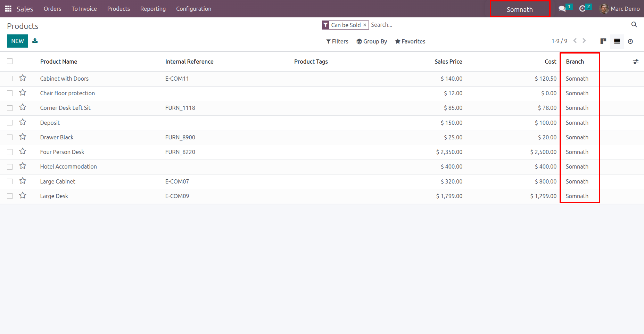The width and height of the screenshot is (644, 334).
Task: Open the Filters dropdown
Action: tap(337, 41)
